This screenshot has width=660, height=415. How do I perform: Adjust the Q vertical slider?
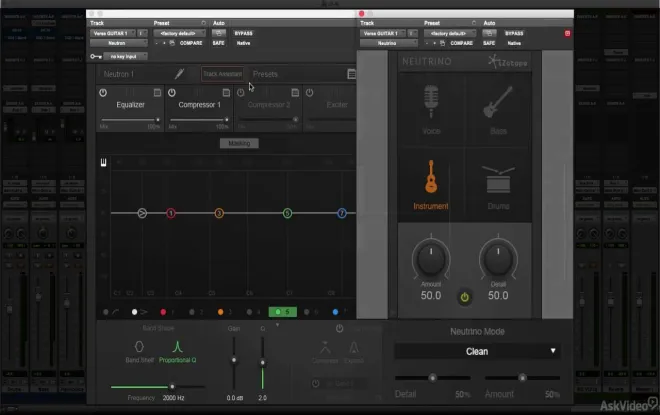pos(262,361)
